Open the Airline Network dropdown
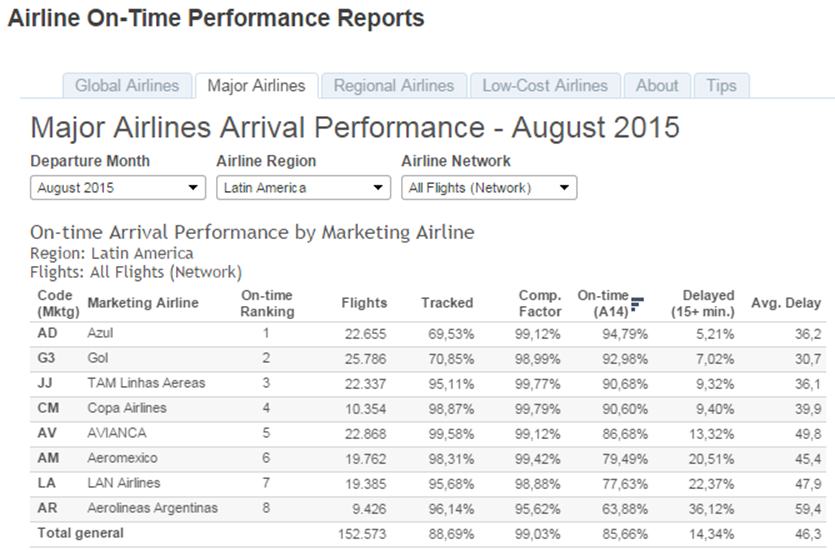Viewport: 835px width, 550px height. point(489,188)
